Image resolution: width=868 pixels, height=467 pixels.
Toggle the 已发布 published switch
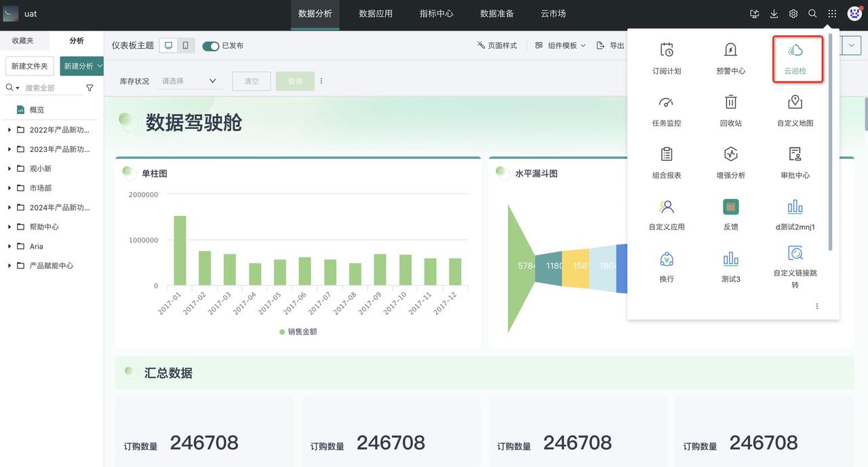(210, 45)
